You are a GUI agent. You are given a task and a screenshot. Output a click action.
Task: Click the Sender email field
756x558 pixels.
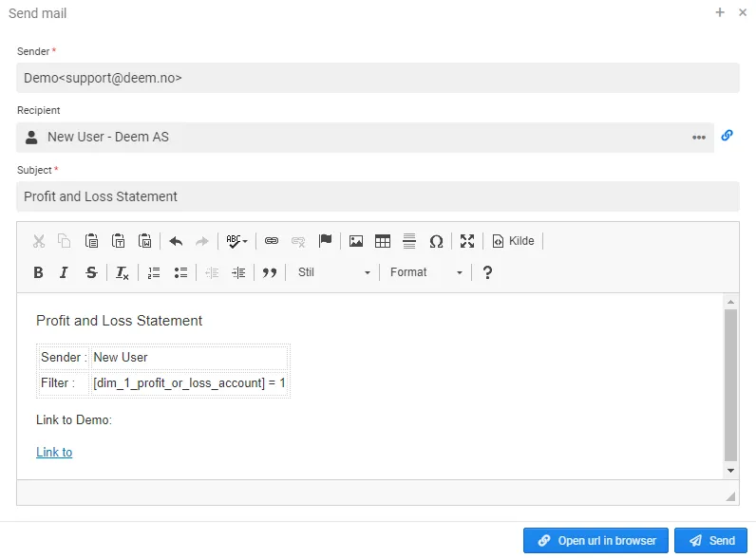click(x=377, y=78)
